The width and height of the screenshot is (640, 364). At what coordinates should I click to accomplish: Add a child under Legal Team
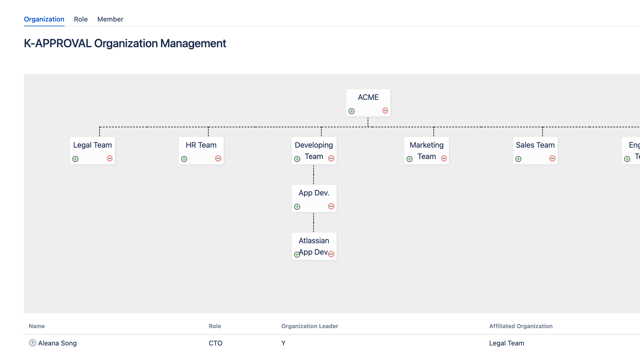tap(75, 159)
